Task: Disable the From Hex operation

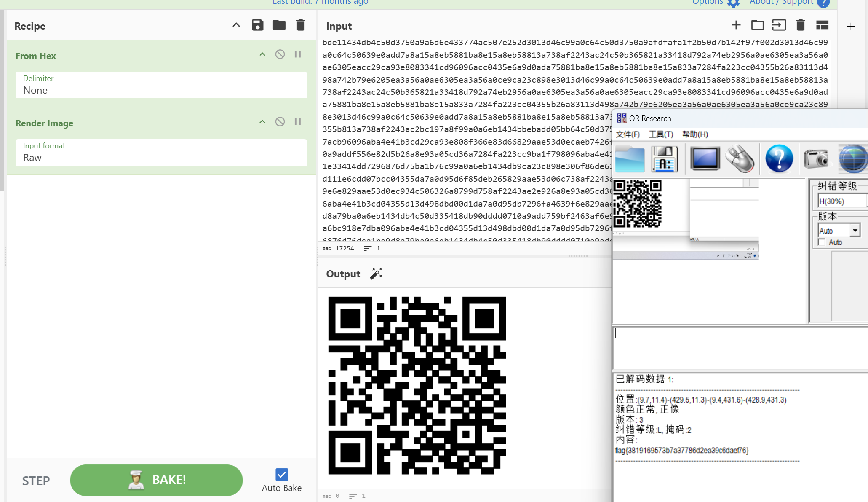Action: (x=280, y=54)
